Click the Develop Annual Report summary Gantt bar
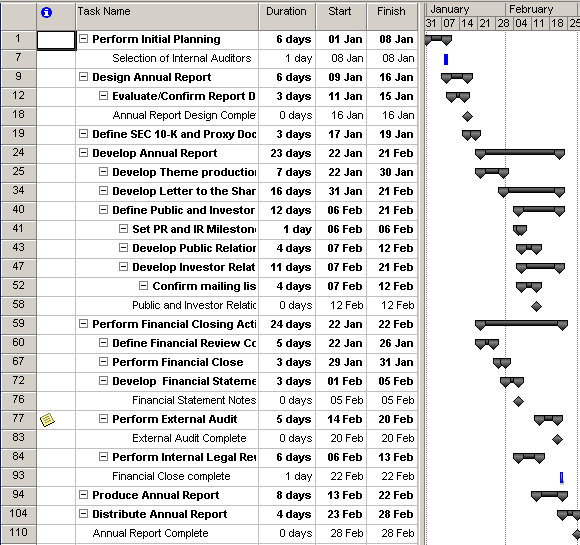Image resolution: width=580 pixels, height=545 pixels. [520, 154]
